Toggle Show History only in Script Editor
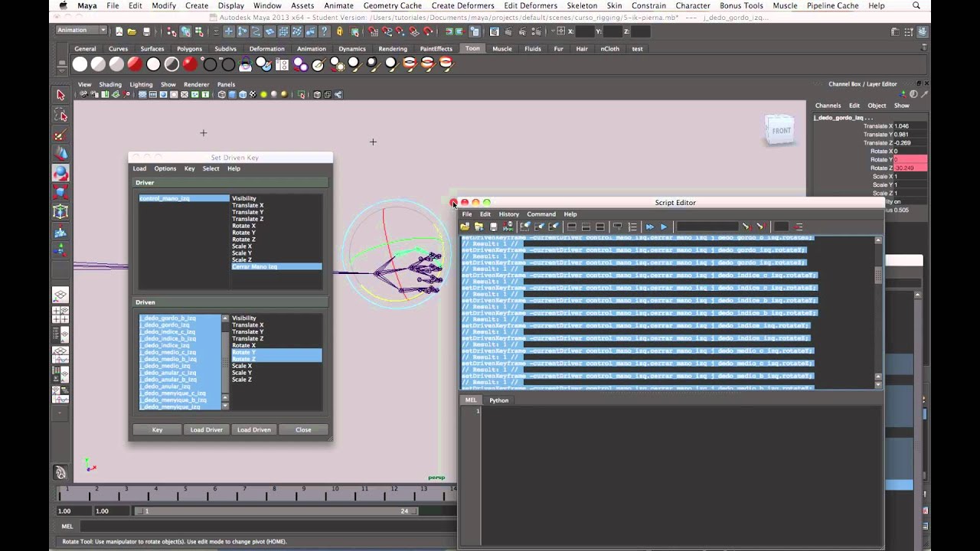The width and height of the screenshot is (980, 551). (x=571, y=227)
